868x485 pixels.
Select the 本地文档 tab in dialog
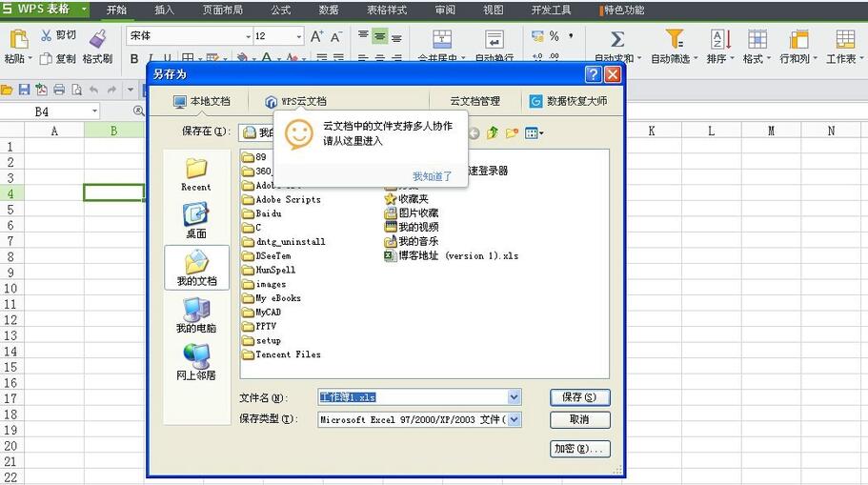pyautogui.click(x=201, y=101)
